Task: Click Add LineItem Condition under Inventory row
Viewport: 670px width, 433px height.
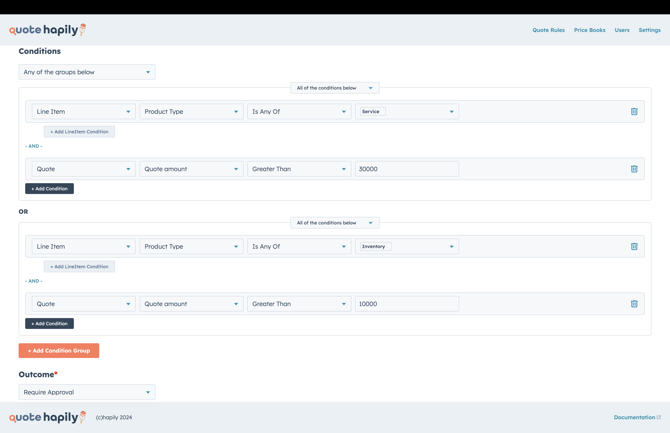Action: tap(79, 267)
